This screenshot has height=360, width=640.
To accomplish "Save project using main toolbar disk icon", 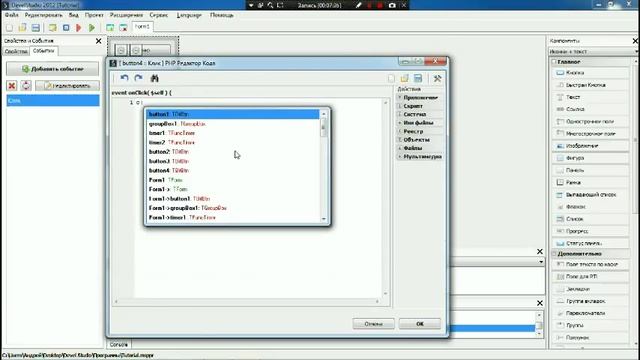I will pyautogui.click(x=36, y=28).
